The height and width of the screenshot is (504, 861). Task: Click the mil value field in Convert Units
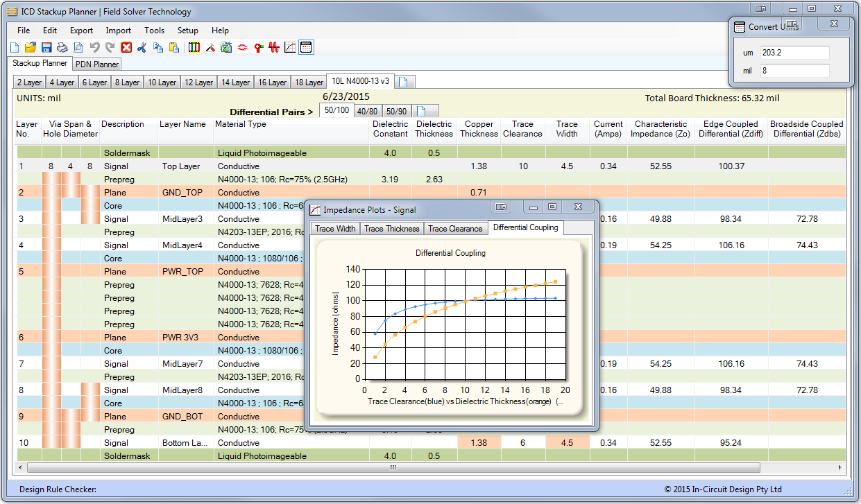(794, 71)
